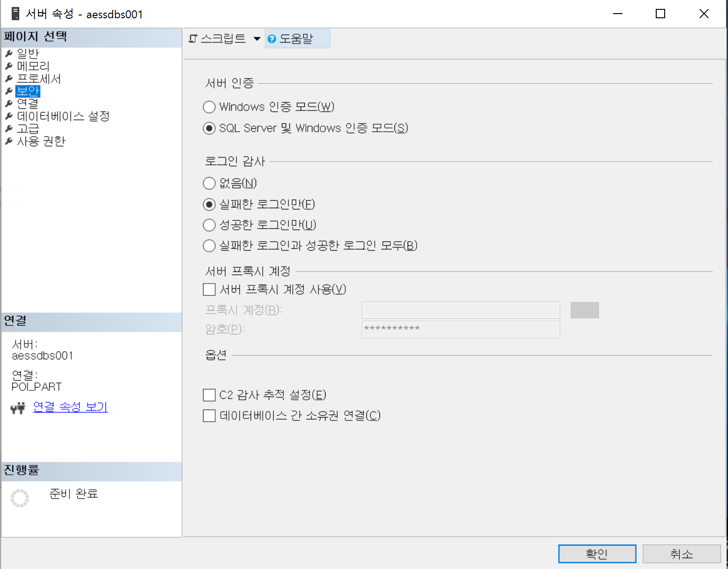Enable 서버 프록시 계정 사용 checkbox
Image resolution: width=728 pixels, height=569 pixels.
(x=209, y=290)
